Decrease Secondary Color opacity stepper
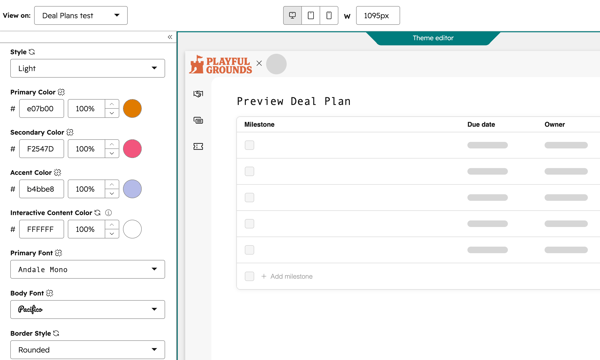600x360 pixels. [x=112, y=153]
